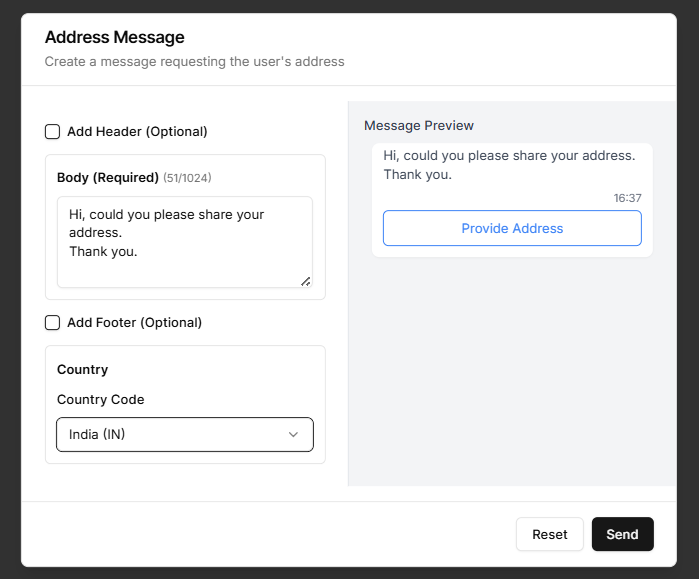Click the 'Country Code' field label
Viewport: 699px width, 579px height.
pos(100,400)
